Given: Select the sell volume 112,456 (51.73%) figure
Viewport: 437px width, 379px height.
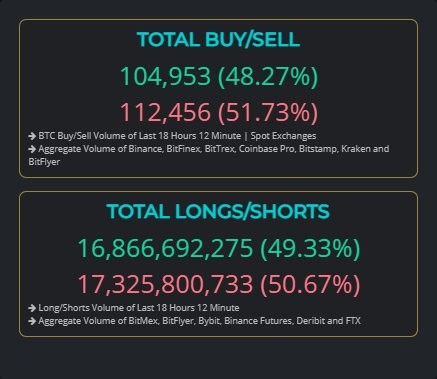Looking at the screenshot, I should click(x=219, y=112).
